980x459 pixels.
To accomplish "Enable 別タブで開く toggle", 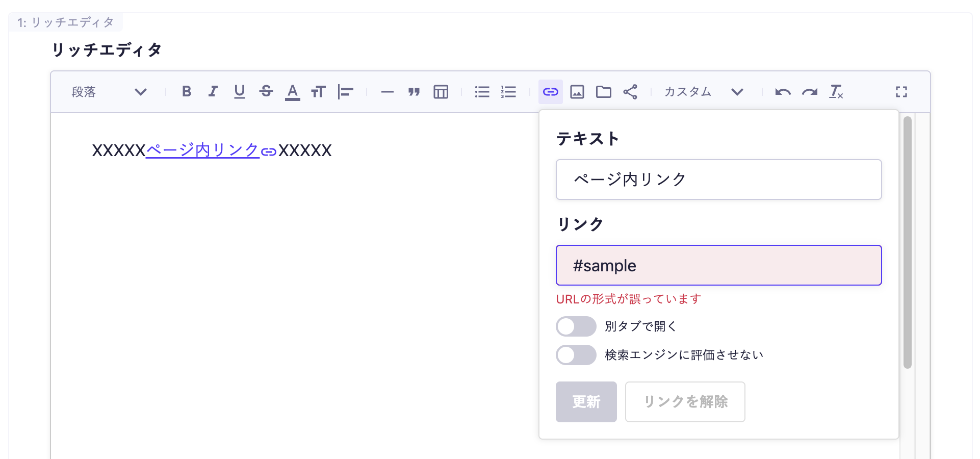I will tap(576, 326).
